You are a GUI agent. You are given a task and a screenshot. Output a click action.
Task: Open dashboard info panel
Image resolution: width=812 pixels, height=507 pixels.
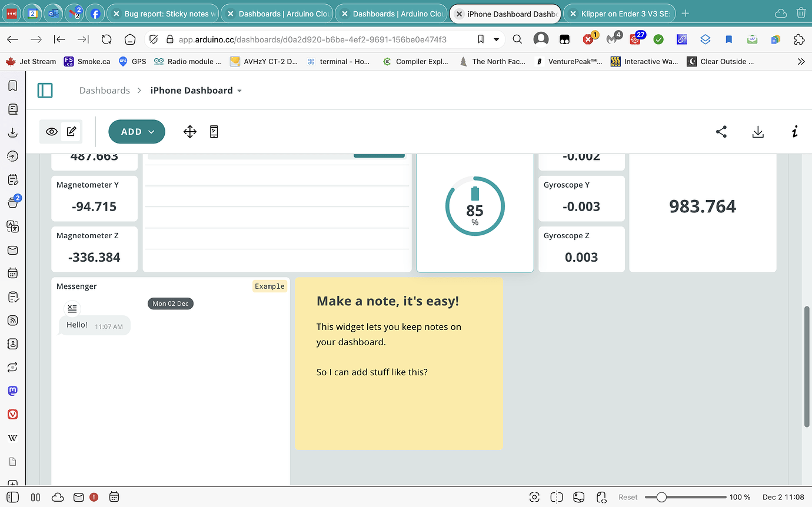tap(794, 132)
